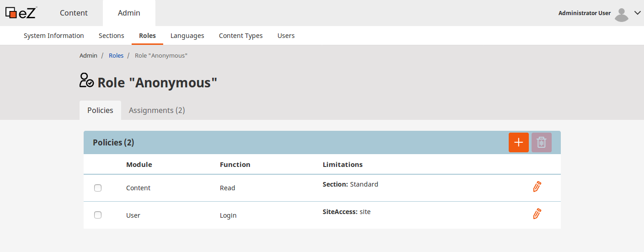This screenshot has width=644, height=252.
Task: Tick the User module policy checkbox
Action: coord(98,215)
